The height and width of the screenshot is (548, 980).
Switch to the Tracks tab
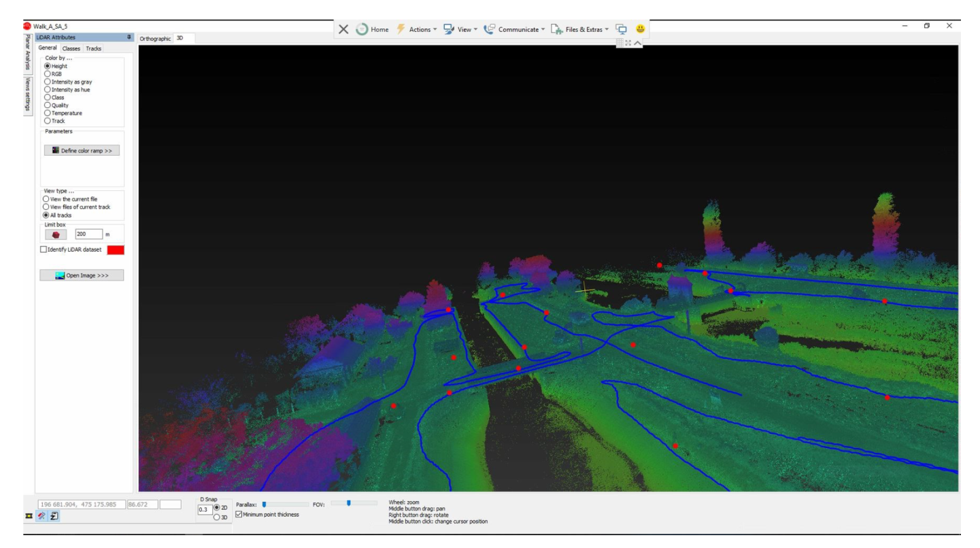click(94, 48)
